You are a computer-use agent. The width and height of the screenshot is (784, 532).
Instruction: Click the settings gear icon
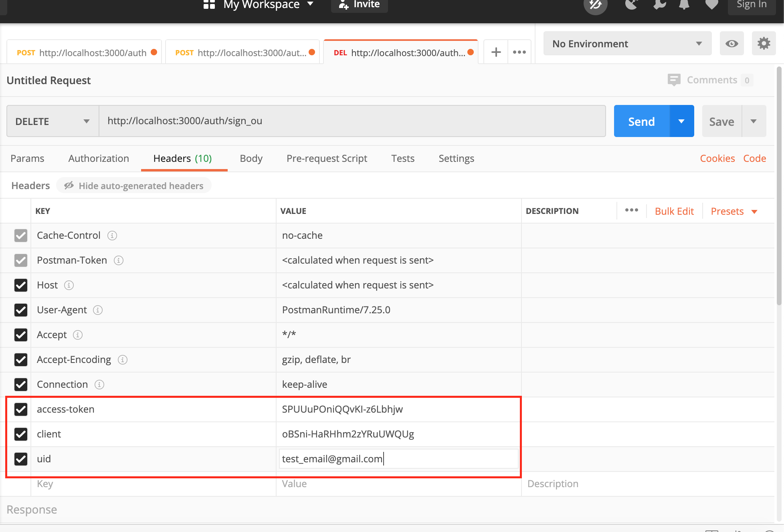pos(763,43)
